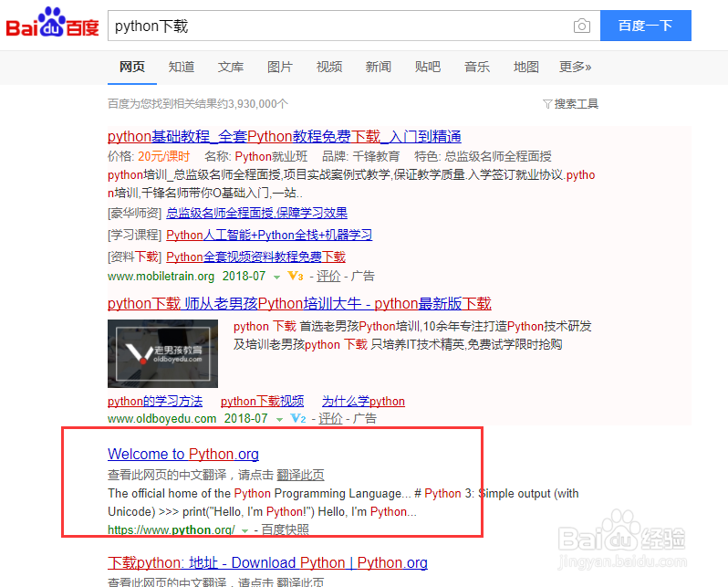Select the 网页 tab
Image resolution: width=728 pixels, height=587 pixels.
132,67
